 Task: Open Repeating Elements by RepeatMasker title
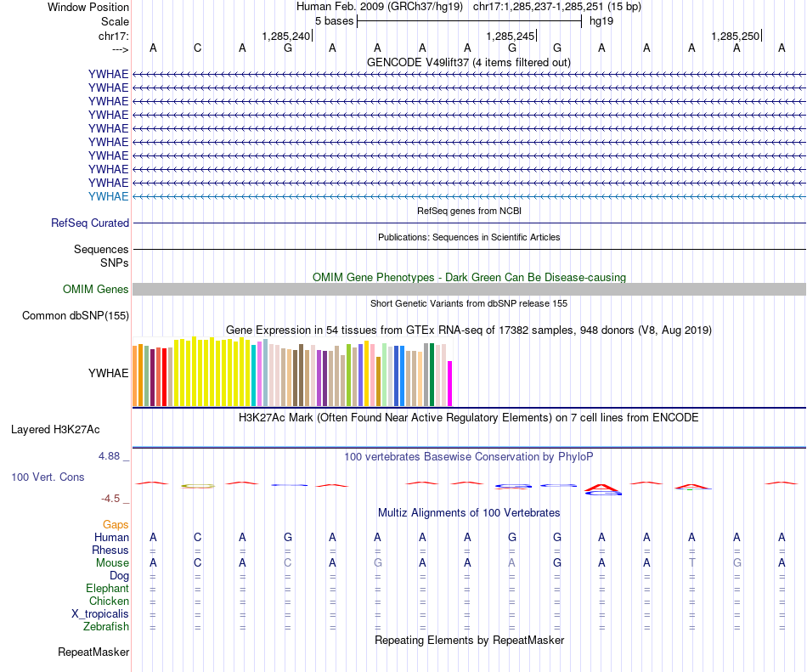[x=469, y=641]
